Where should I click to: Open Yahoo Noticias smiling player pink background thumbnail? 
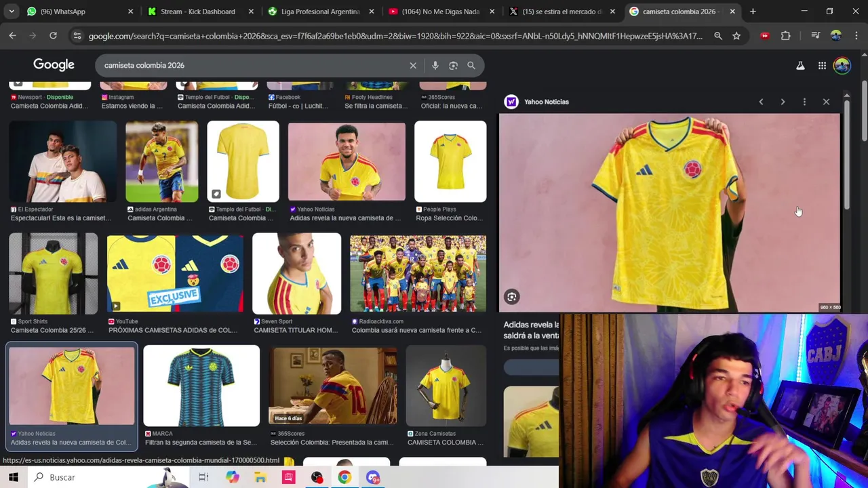(347, 161)
